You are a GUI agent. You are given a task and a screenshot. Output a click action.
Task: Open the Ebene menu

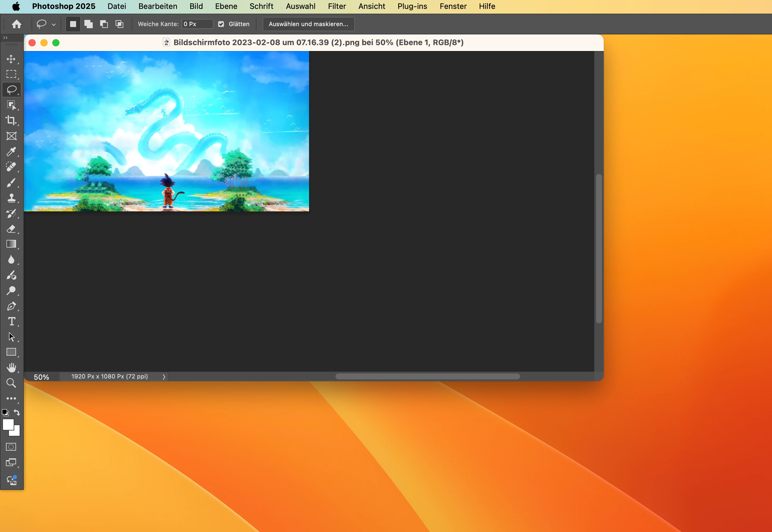point(226,6)
